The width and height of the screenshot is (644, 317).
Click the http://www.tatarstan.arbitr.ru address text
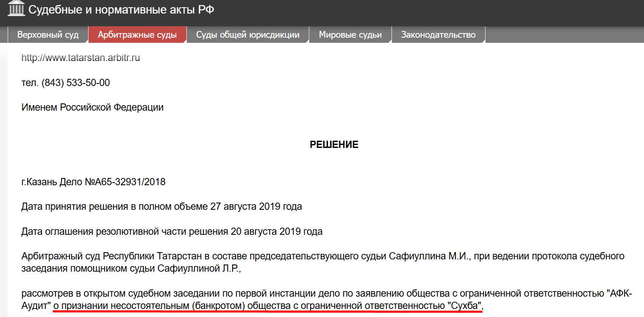click(80, 58)
